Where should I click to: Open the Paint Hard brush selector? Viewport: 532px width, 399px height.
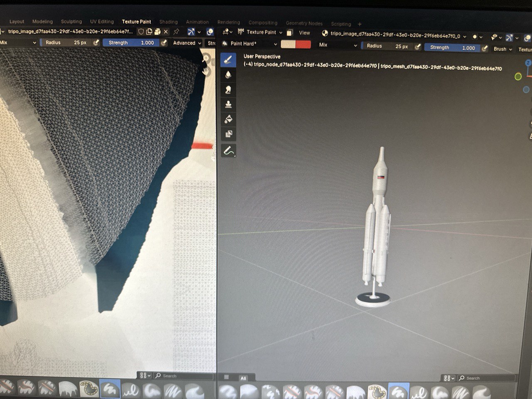(x=249, y=44)
